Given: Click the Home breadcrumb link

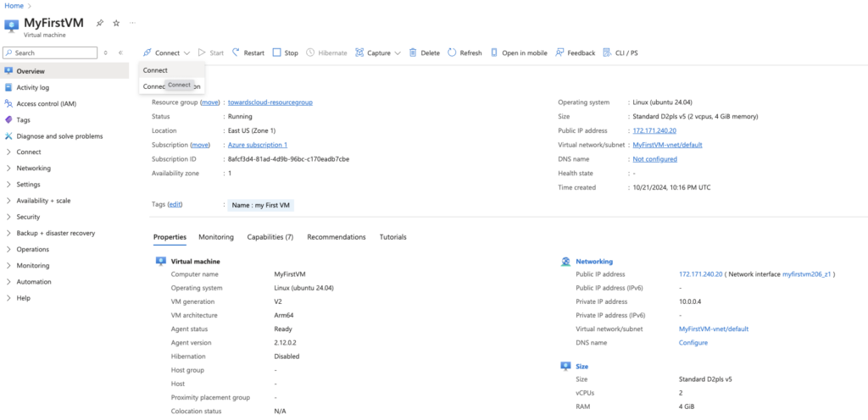Looking at the screenshot, I should click(14, 6).
